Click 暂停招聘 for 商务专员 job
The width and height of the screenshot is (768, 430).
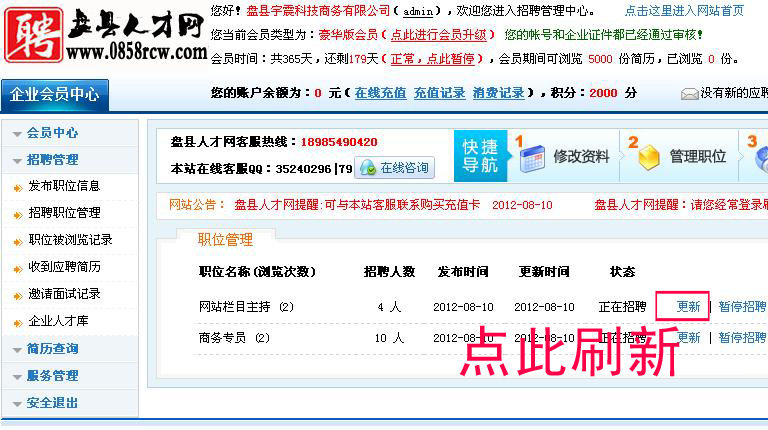[742, 338]
